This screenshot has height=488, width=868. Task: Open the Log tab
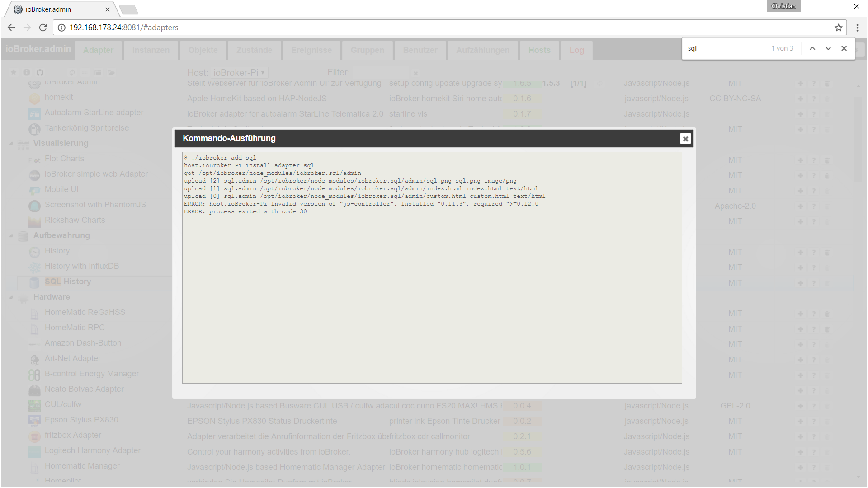(x=576, y=50)
